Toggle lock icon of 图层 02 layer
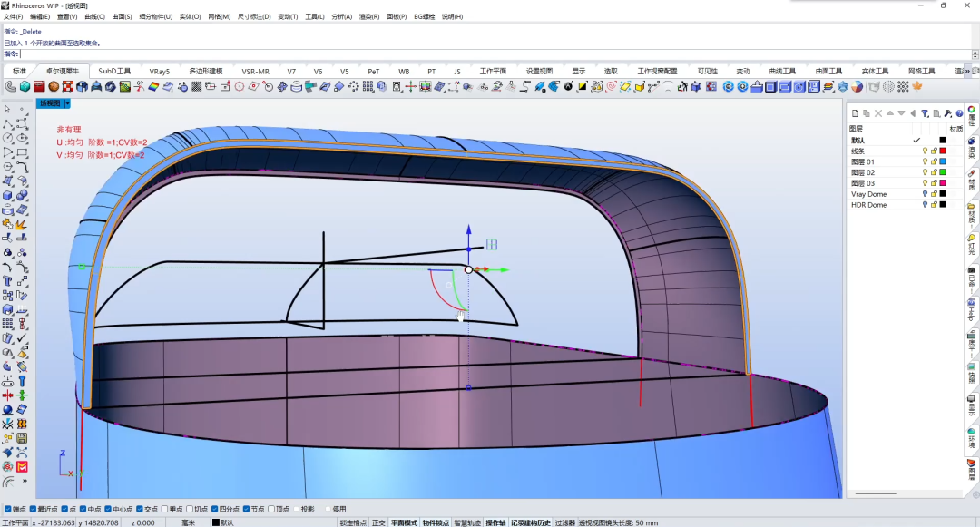The width and height of the screenshot is (980, 527). point(934,172)
